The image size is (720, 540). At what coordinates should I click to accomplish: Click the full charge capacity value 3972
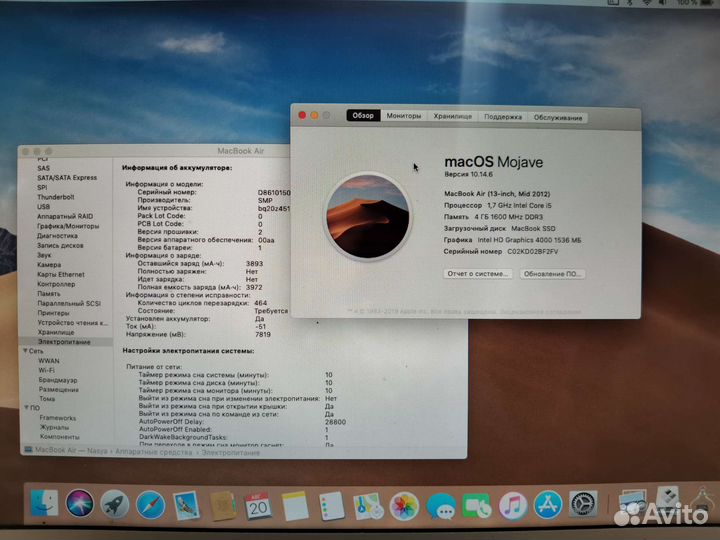coord(254,287)
